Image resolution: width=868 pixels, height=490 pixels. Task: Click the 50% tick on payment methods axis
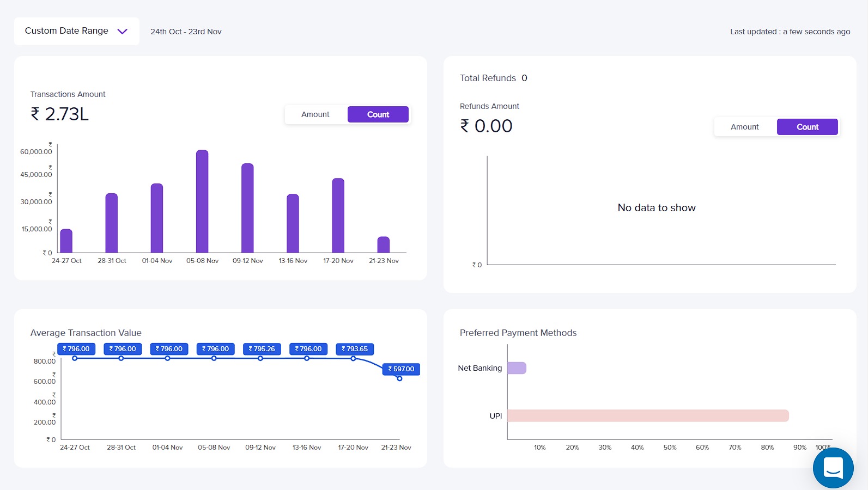pyautogui.click(x=670, y=448)
